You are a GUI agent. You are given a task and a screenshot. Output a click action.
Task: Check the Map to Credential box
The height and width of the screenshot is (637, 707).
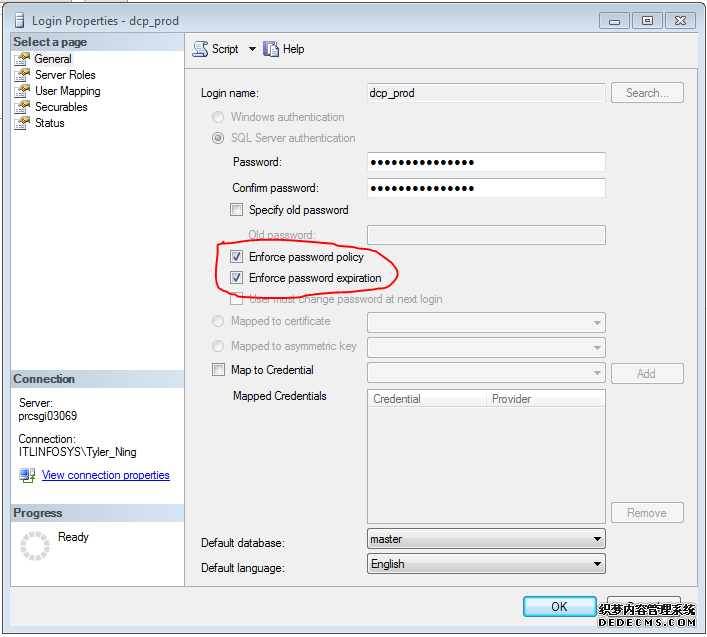click(219, 370)
